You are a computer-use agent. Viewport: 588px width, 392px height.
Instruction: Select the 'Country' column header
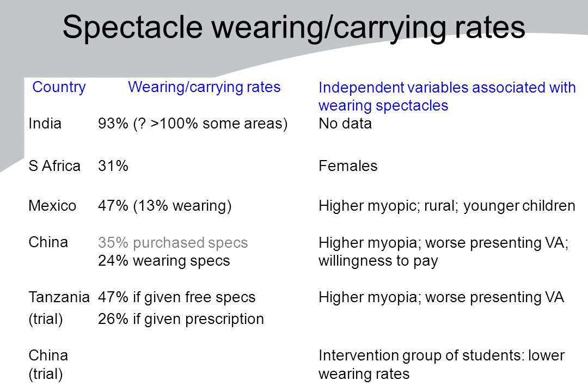(x=59, y=88)
